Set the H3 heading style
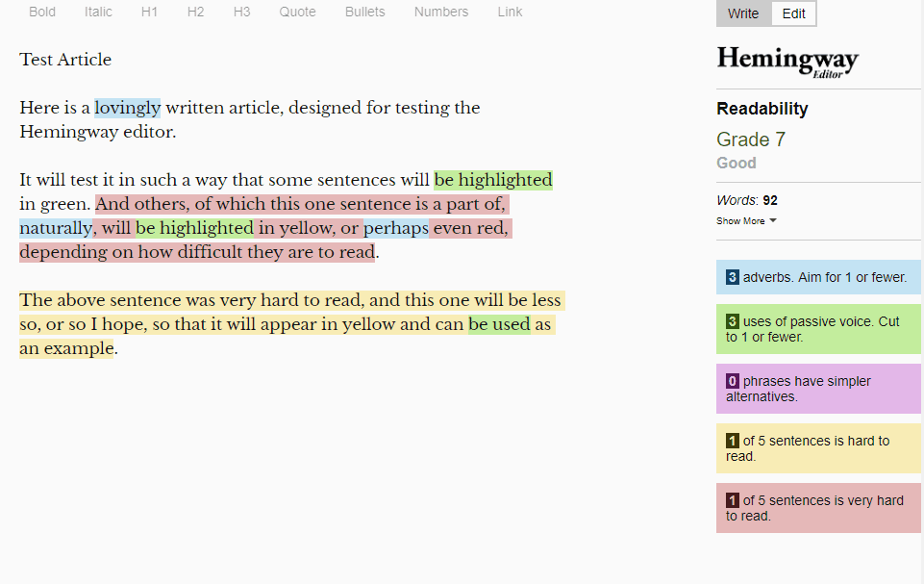 coord(241,12)
